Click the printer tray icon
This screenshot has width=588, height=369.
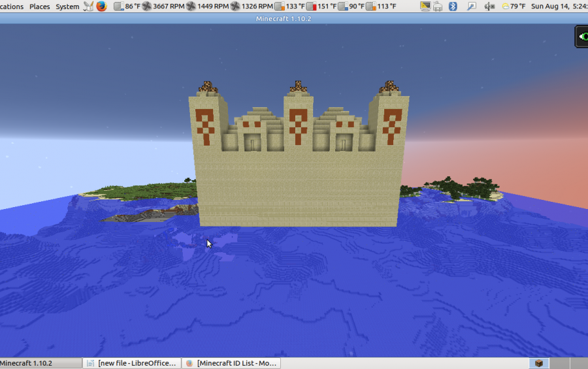(x=438, y=7)
